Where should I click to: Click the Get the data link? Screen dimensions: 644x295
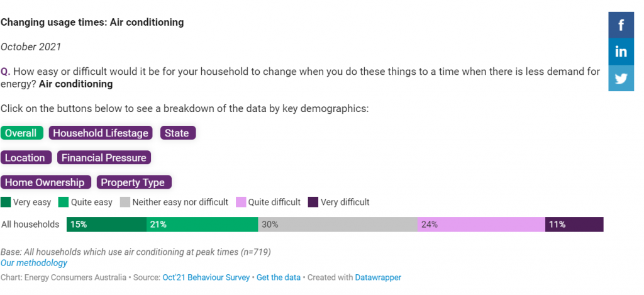pyautogui.click(x=279, y=277)
